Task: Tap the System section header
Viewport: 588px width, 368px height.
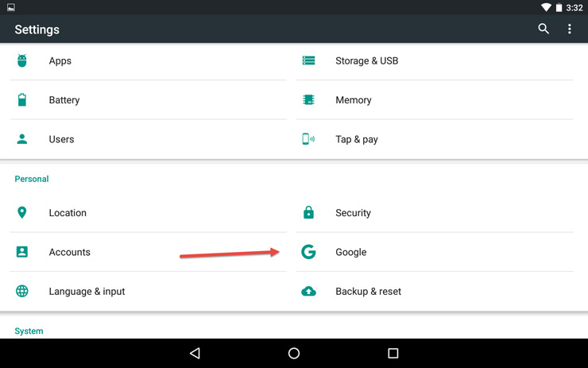Action: pyautogui.click(x=29, y=331)
